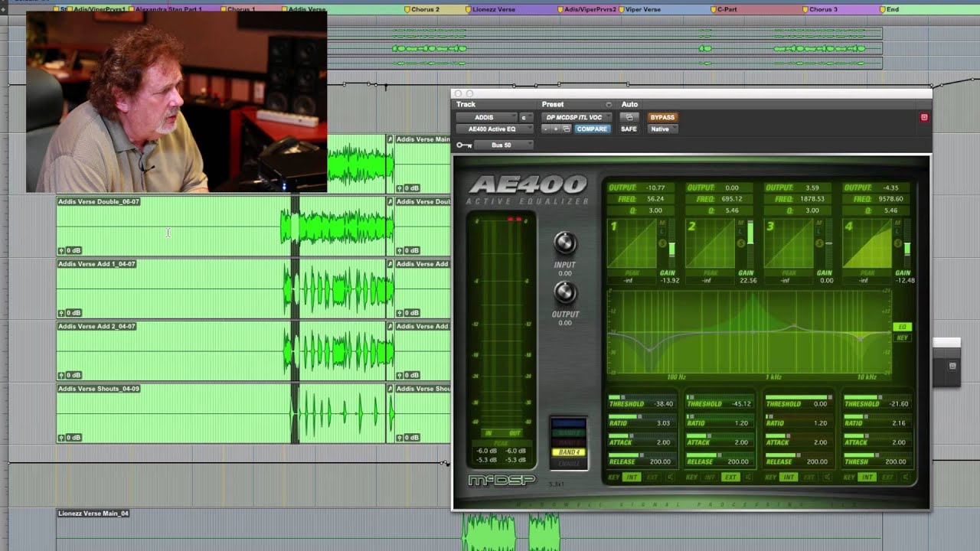Click band 4 key listen speaker icon

pos(906,477)
